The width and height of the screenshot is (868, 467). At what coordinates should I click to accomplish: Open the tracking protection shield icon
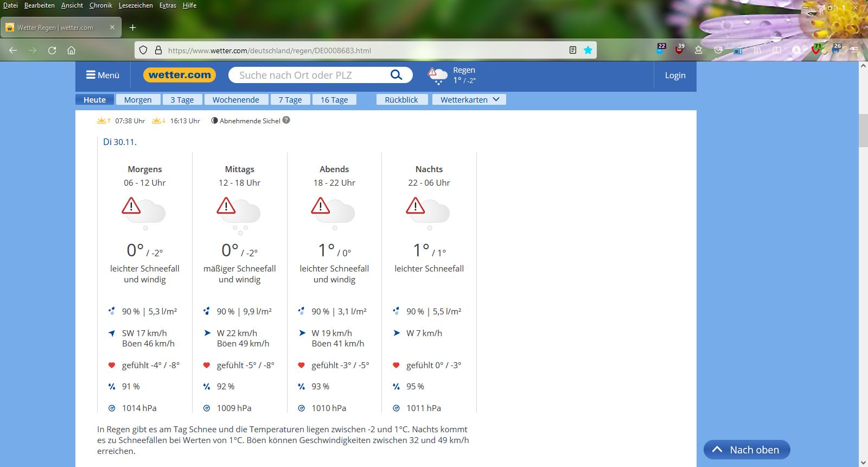tap(143, 51)
